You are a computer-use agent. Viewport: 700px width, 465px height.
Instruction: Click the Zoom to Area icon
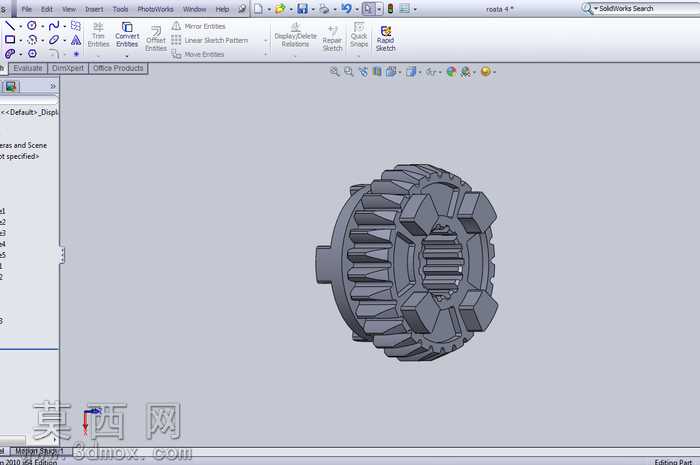pyautogui.click(x=349, y=71)
